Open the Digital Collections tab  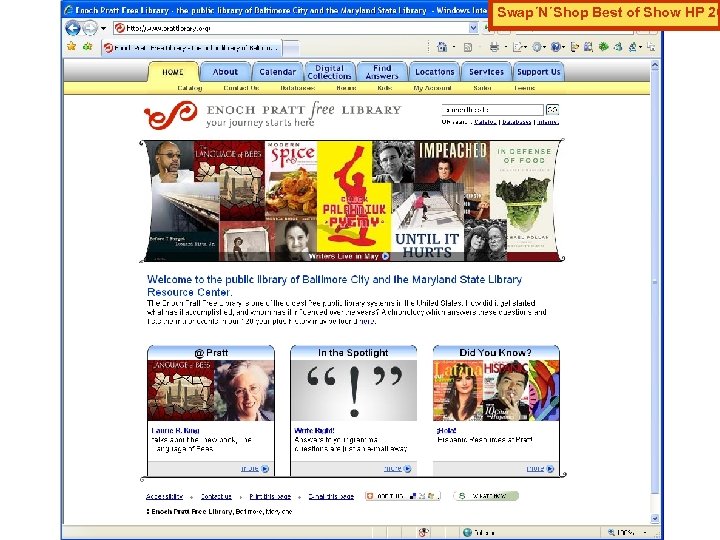[x=329, y=72]
